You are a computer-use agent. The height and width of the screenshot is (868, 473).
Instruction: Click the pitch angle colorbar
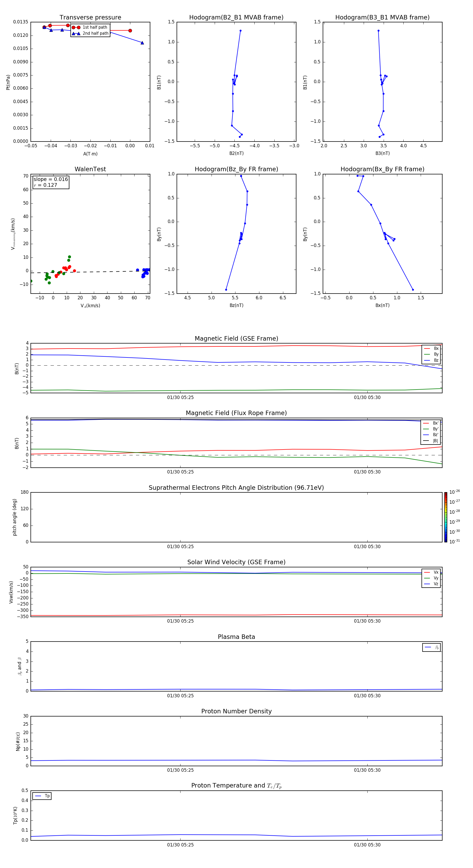tap(446, 517)
